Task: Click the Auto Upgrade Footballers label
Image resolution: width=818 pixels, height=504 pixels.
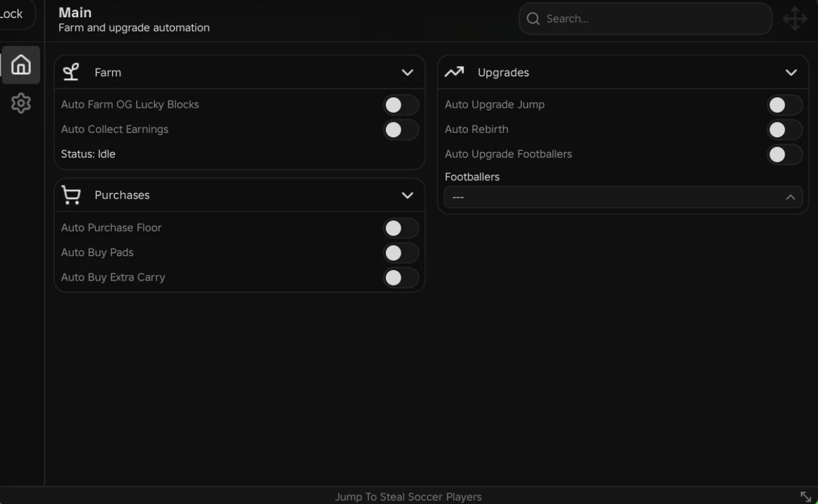Action: (x=509, y=154)
